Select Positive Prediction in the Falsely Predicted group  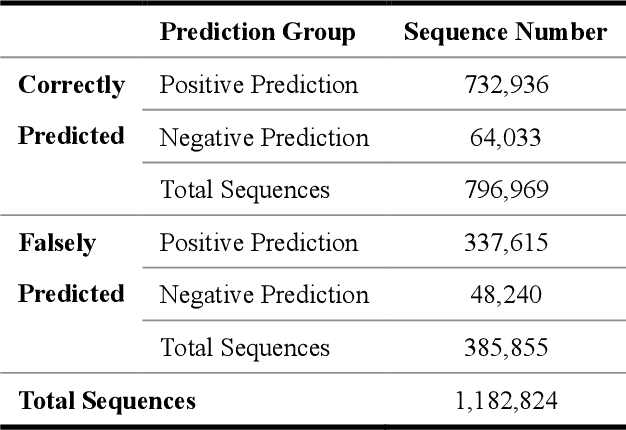pos(258,243)
